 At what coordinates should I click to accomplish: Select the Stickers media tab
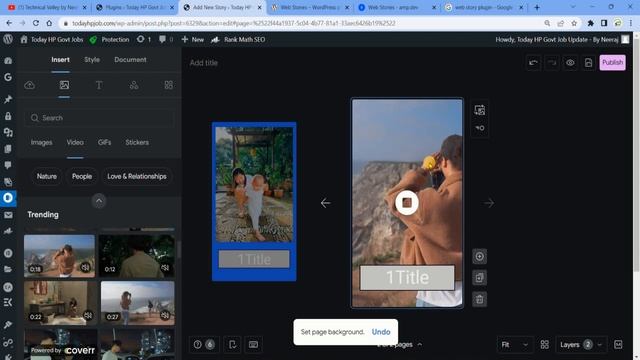(x=137, y=142)
